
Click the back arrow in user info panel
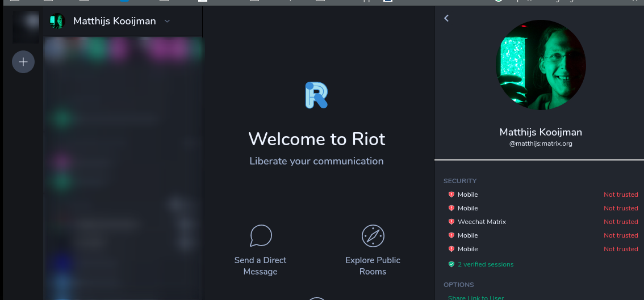pyautogui.click(x=446, y=18)
